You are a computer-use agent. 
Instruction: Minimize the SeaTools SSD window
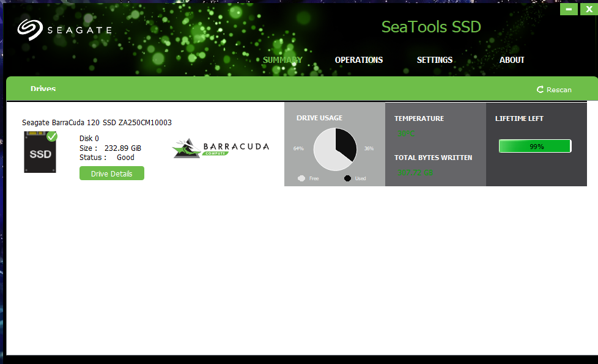click(x=569, y=9)
